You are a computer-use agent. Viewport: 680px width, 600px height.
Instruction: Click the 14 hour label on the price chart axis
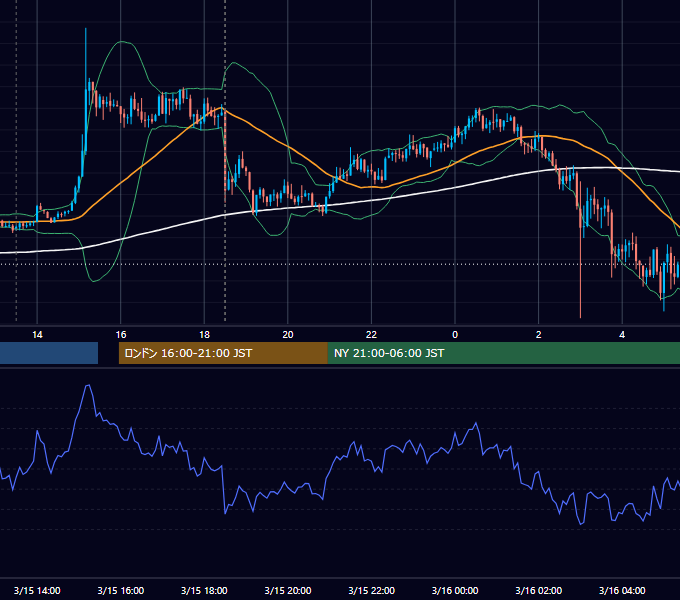37,335
